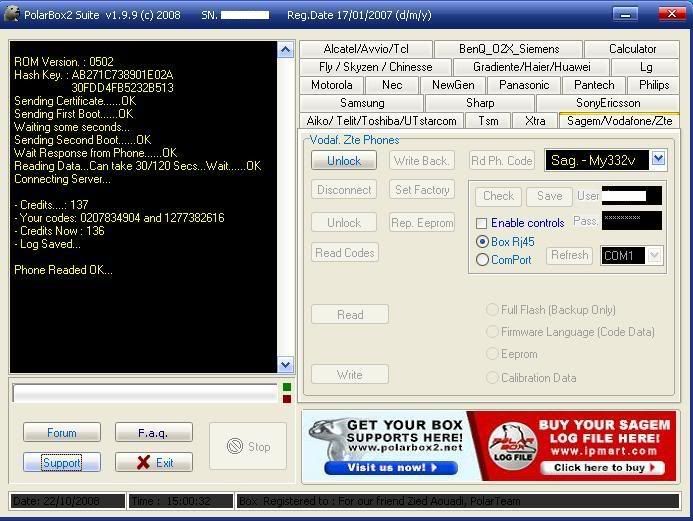
Task: Switch to Fly / Skyzen / Chinesse tab
Action: pyautogui.click(x=376, y=67)
